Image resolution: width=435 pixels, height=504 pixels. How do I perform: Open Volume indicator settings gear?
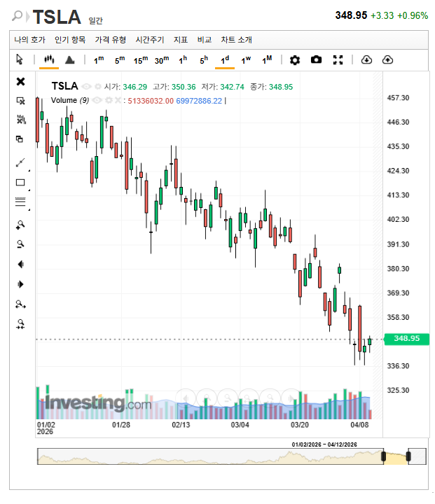109,100
